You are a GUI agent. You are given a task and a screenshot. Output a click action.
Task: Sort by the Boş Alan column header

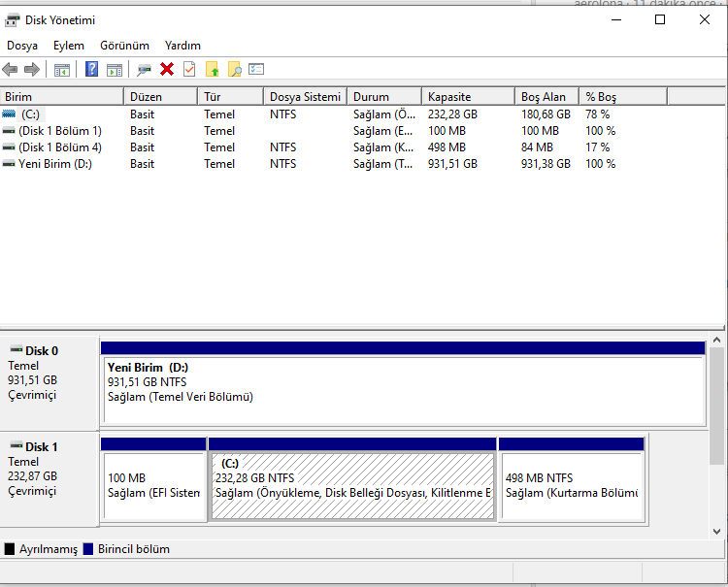point(546,96)
